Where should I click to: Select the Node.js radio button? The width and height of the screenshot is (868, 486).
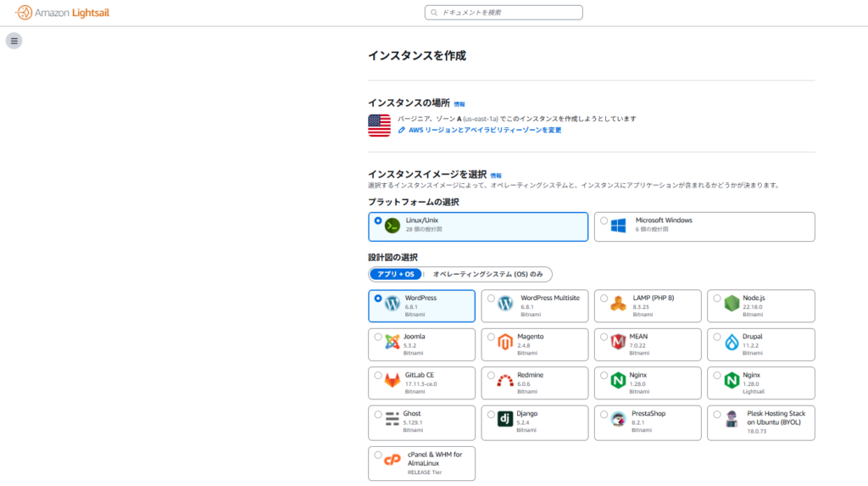coord(717,299)
